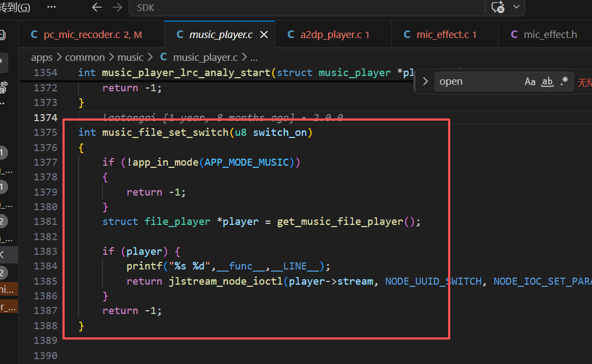Click the SDK command center search box
This screenshot has height=364, width=592.
(306, 8)
